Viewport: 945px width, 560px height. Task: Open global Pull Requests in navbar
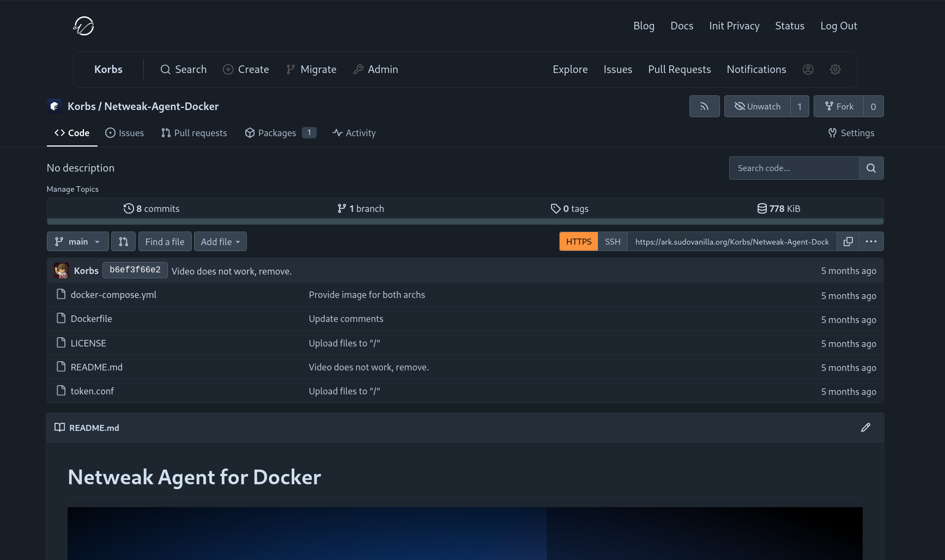(679, 69)
